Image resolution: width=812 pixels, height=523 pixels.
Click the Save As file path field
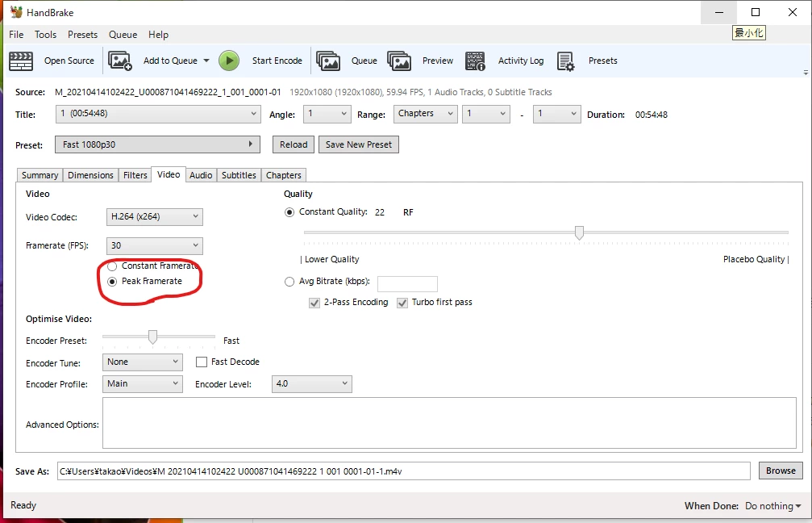(403, 471)
